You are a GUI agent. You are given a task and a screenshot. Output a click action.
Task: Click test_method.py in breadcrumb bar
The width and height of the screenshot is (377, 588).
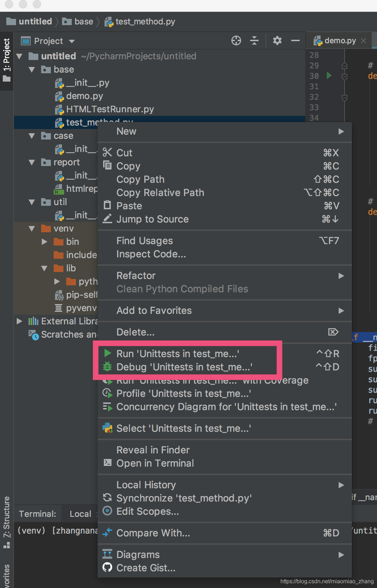140,22
